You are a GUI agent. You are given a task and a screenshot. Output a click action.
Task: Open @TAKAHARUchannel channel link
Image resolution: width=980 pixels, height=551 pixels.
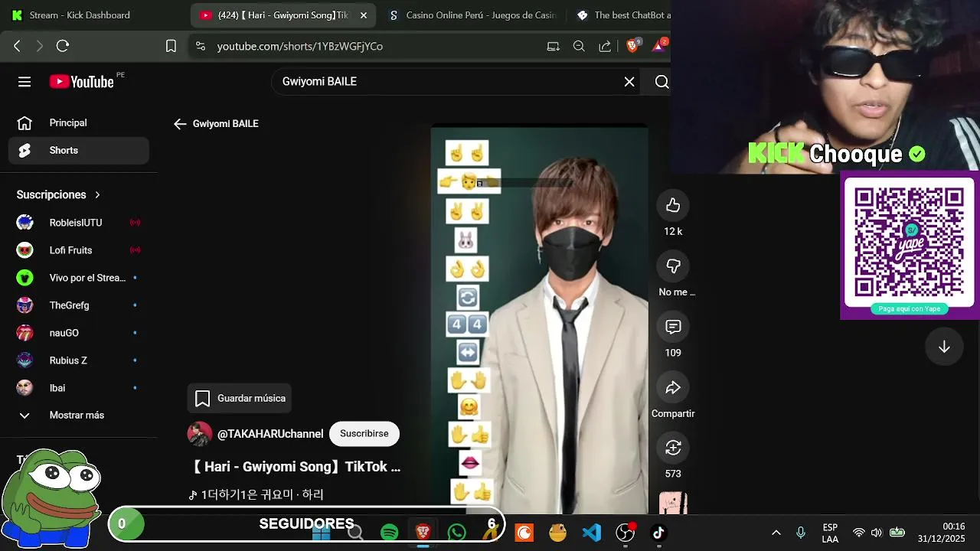click(270, 434)
